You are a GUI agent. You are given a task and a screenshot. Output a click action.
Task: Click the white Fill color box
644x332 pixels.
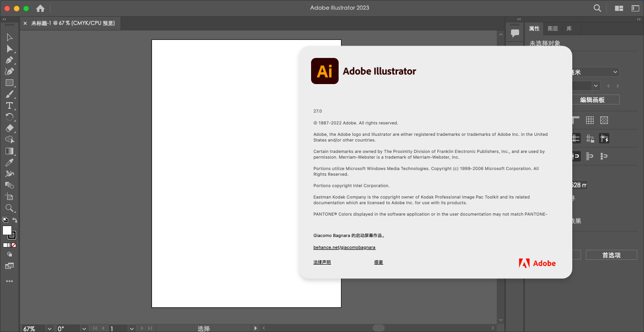point(7,230)
